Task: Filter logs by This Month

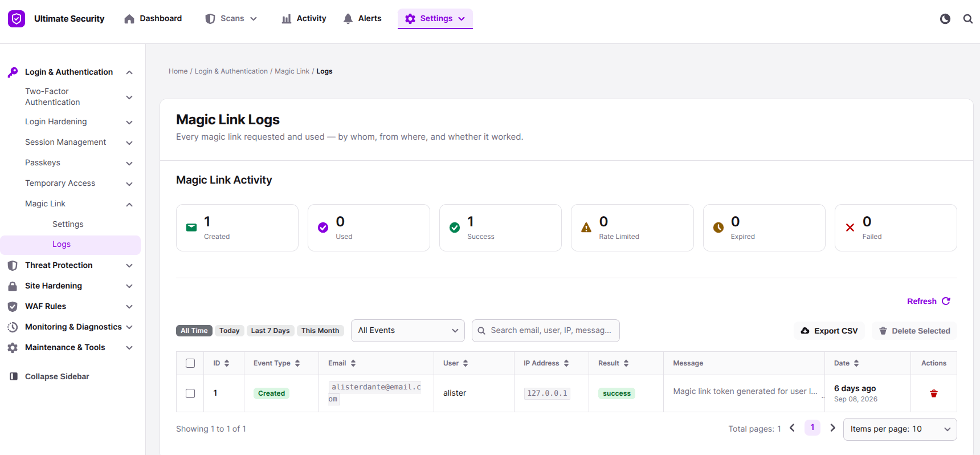Action: [x=320, y=331]
